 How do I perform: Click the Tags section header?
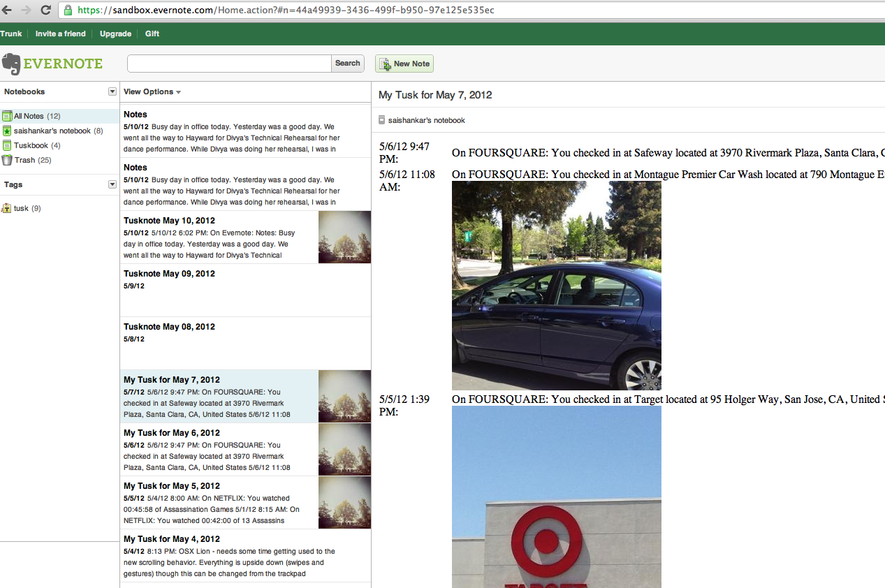[x=13, y=184]
